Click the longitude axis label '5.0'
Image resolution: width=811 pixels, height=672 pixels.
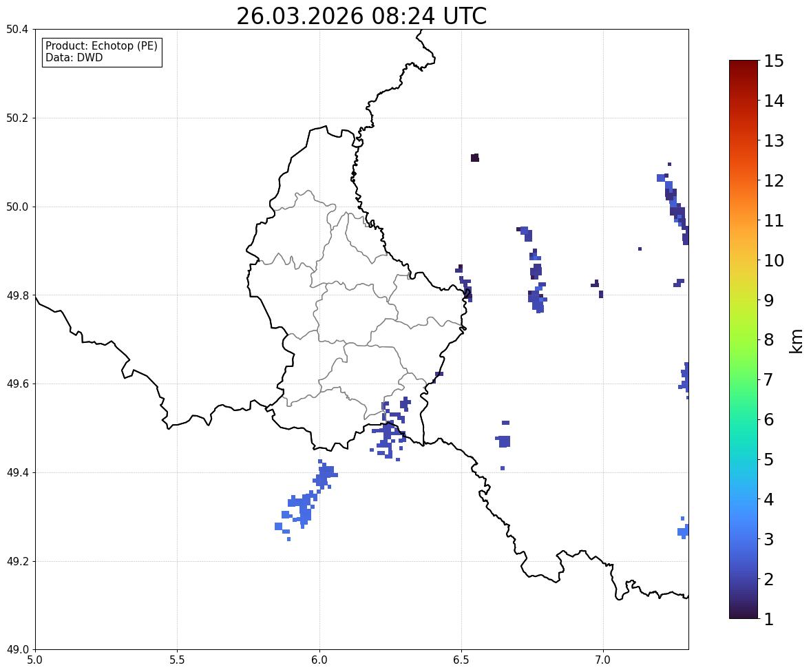tap(35, 660)
